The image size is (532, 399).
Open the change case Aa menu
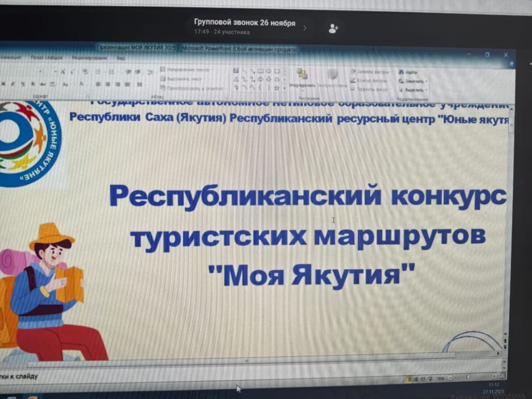[x=65, y=84]
